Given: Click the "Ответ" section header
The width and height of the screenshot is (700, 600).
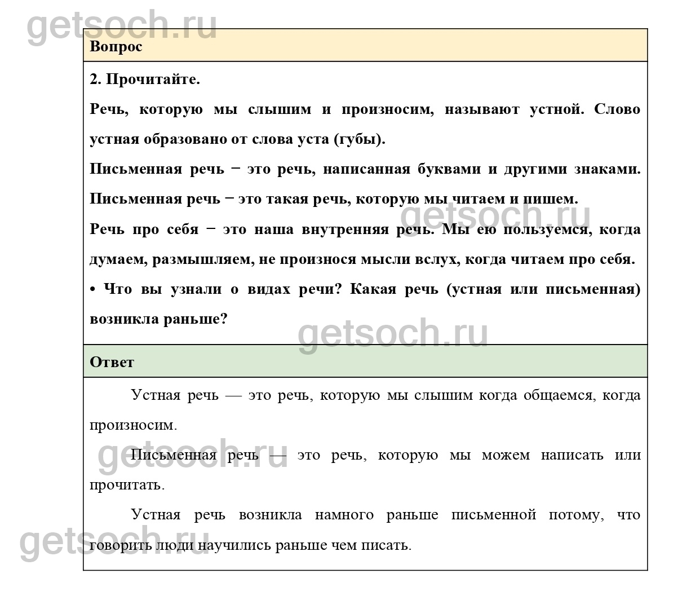Looking at the screenshot, I should click(112, 362).
